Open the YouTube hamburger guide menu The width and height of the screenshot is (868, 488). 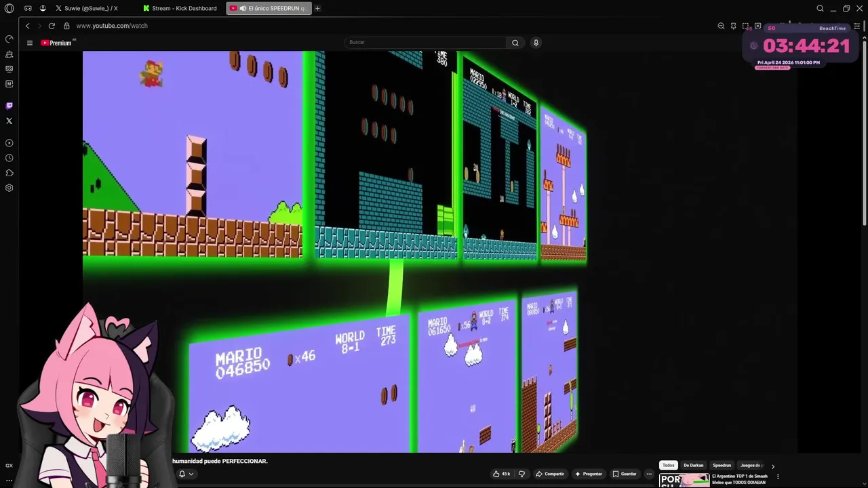point(30,43)
